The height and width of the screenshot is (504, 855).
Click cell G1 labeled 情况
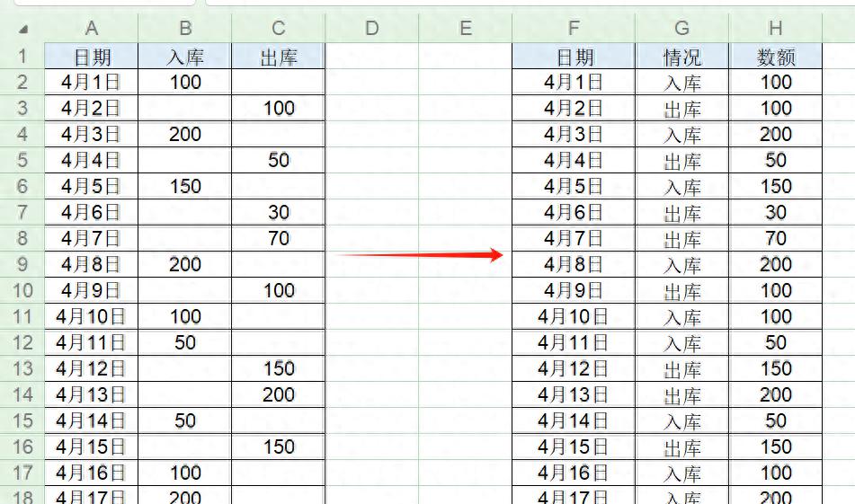[x=682, y=56]
